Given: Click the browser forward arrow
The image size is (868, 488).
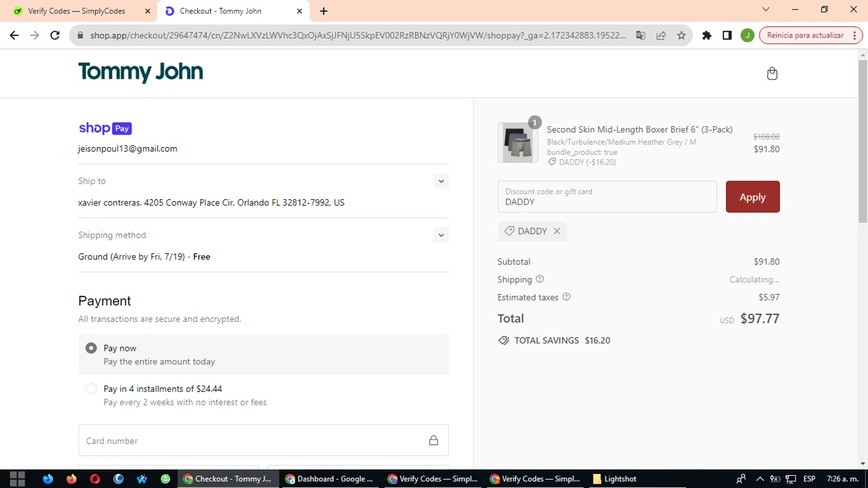Looking at the screenshot, I should click(x=35, y=35).
